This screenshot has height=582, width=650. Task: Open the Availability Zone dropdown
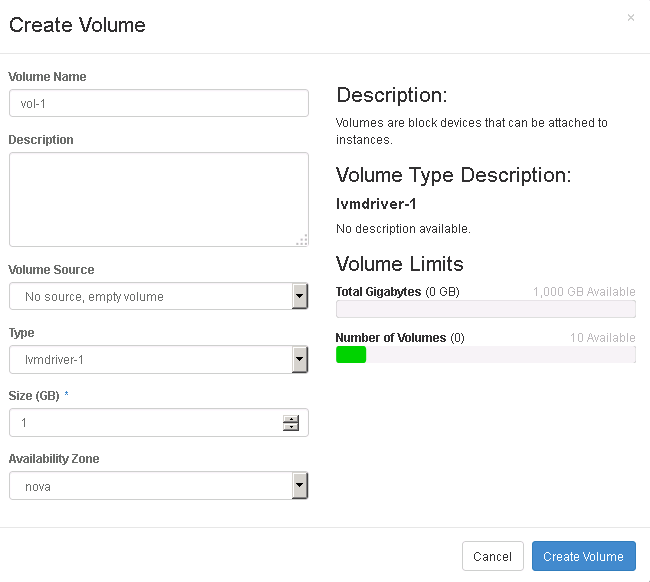click(x=158, y=486)
